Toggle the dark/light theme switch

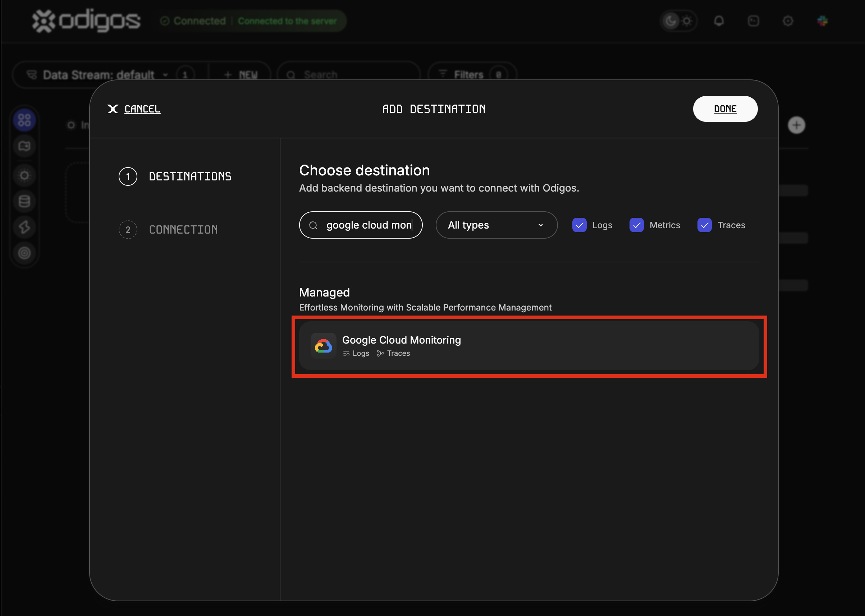pos(678,21)
